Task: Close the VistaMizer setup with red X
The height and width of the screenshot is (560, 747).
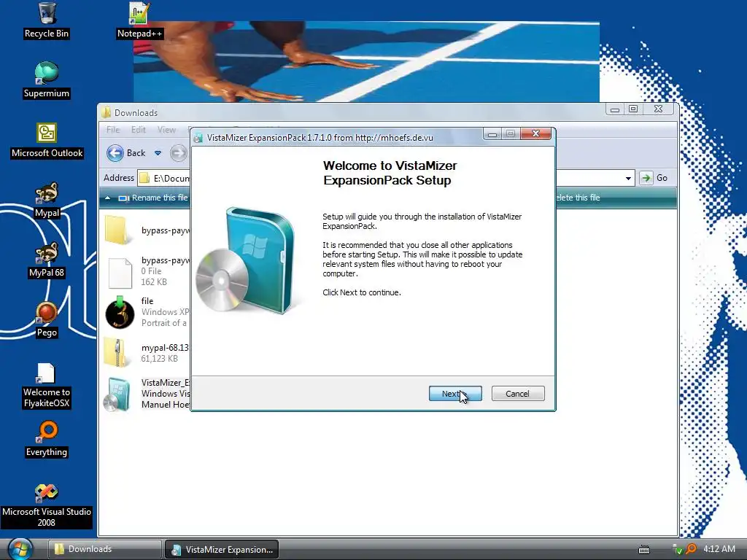Action: (x=535, y=134)
